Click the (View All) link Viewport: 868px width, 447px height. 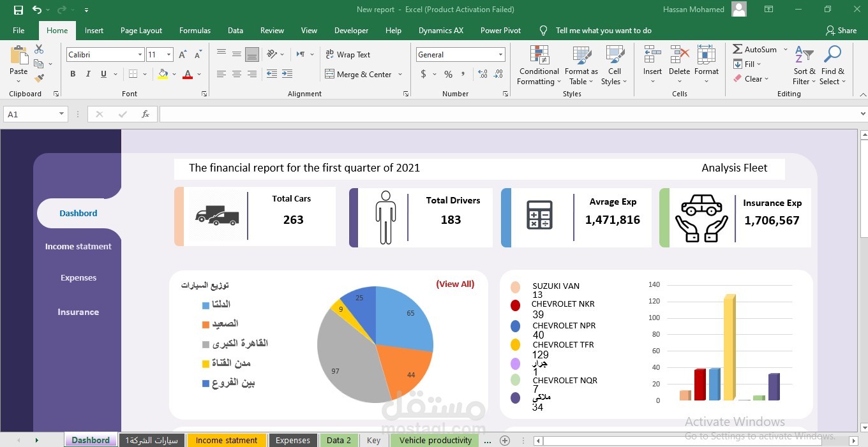coord(455,284)
